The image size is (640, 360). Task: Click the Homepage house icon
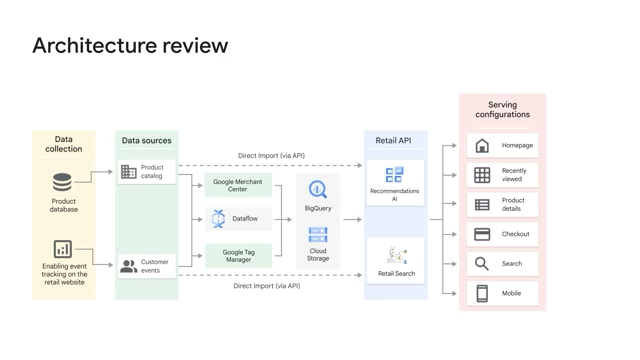(x=482, y=146)
